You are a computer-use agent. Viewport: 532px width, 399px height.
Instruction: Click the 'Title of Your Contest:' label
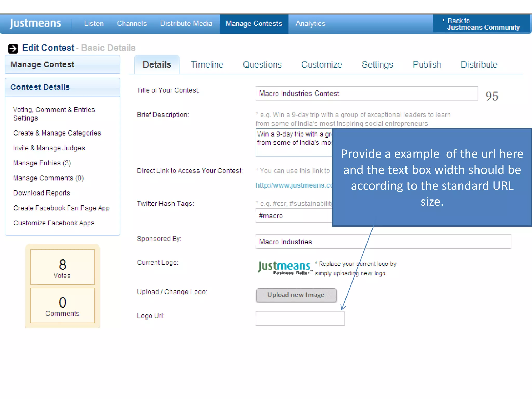pos(168,90)
